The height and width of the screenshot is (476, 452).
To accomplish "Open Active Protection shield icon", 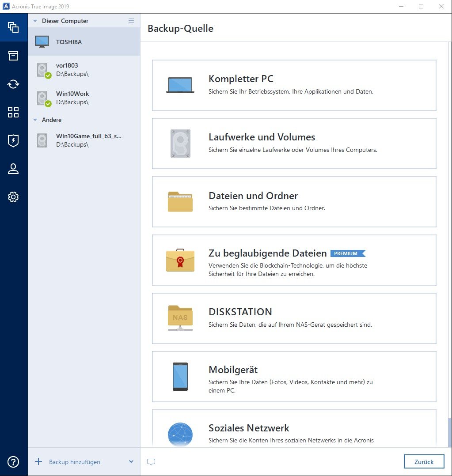I will 13,140.
